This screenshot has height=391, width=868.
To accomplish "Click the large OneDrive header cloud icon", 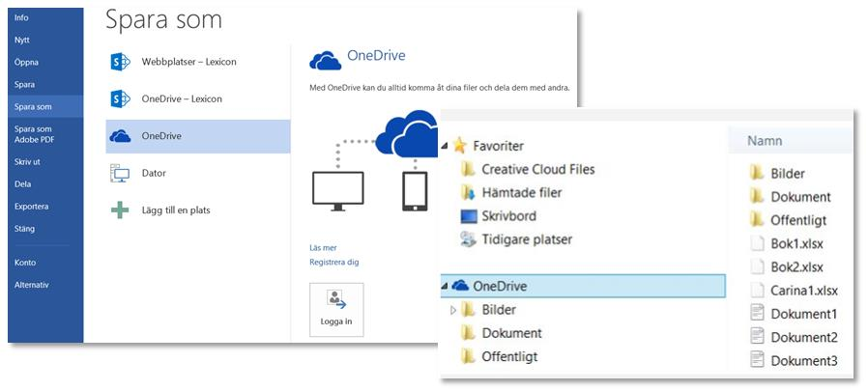I will click(x=325, y=60).
